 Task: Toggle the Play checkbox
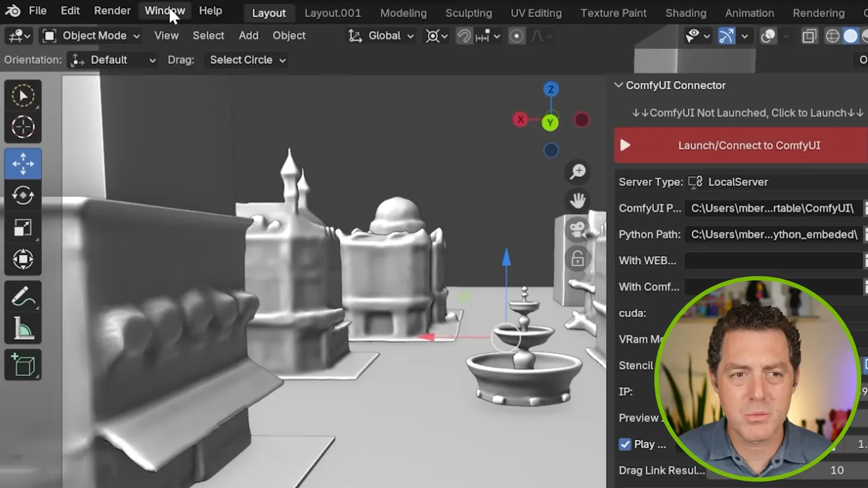point(625,445)
